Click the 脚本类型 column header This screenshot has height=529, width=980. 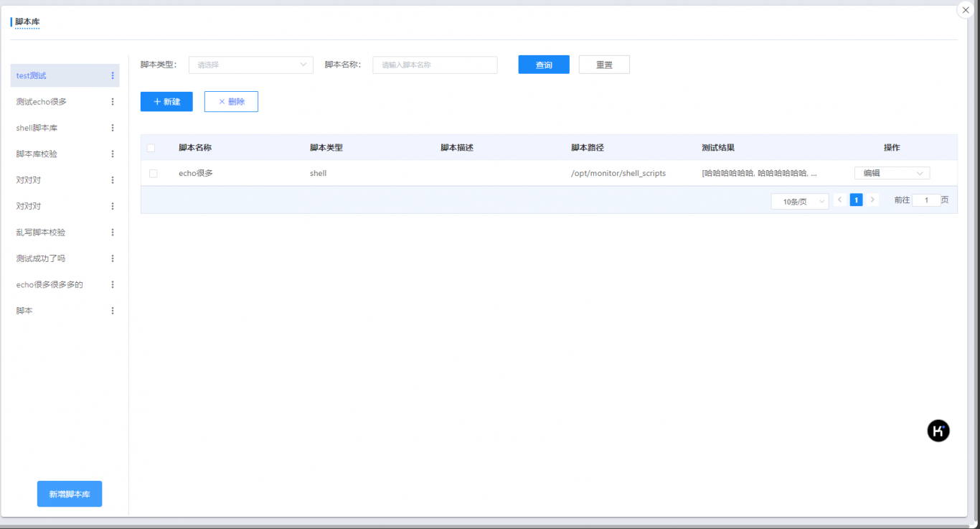click(x=326, y=148)
